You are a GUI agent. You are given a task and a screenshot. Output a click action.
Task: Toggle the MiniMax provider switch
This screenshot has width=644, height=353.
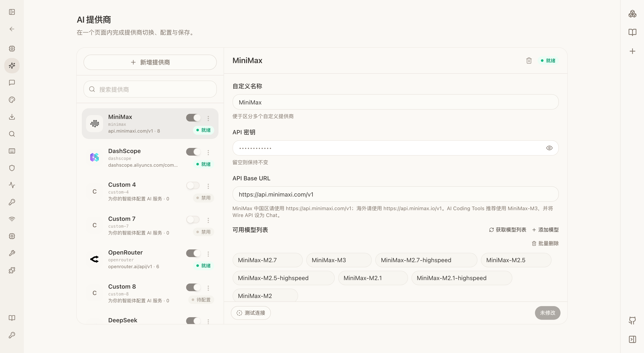tap(193, 118)
